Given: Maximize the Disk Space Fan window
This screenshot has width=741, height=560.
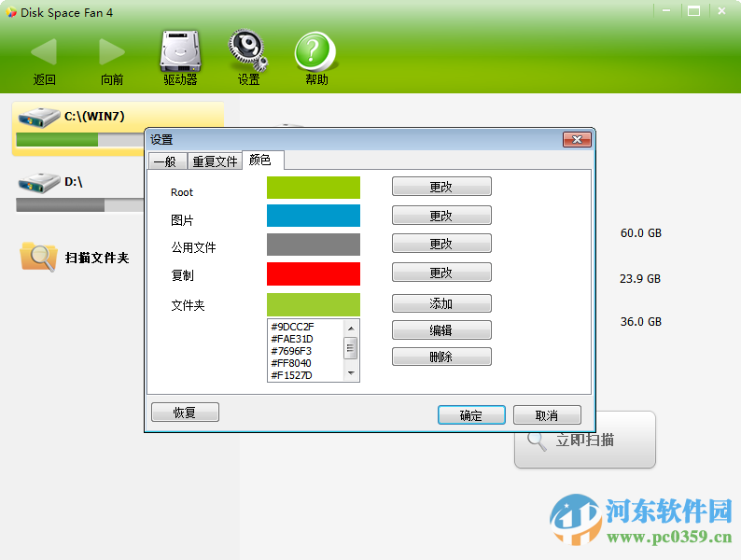Looking at the screenshot, I should [693, 11].
